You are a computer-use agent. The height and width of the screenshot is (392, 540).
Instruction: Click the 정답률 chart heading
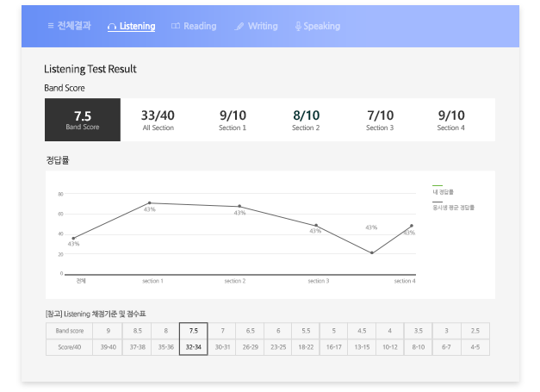pyautogui.click(x=58, y=160)
